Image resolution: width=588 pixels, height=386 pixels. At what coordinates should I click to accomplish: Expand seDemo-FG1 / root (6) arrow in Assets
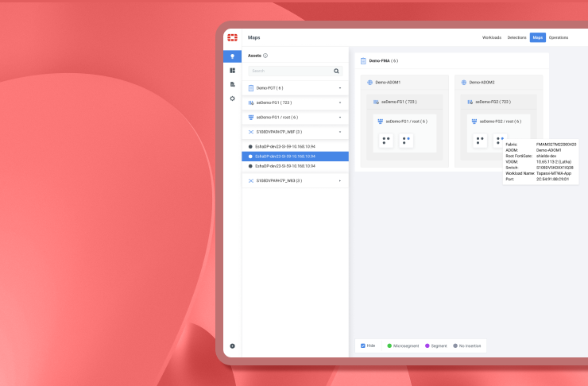click(x=340, y=118)
